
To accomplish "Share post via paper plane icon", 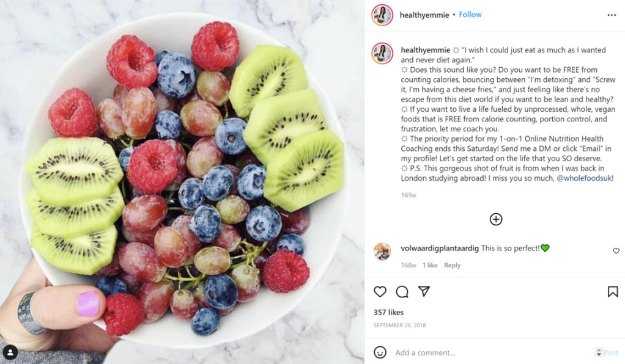I will pos(424,291).
